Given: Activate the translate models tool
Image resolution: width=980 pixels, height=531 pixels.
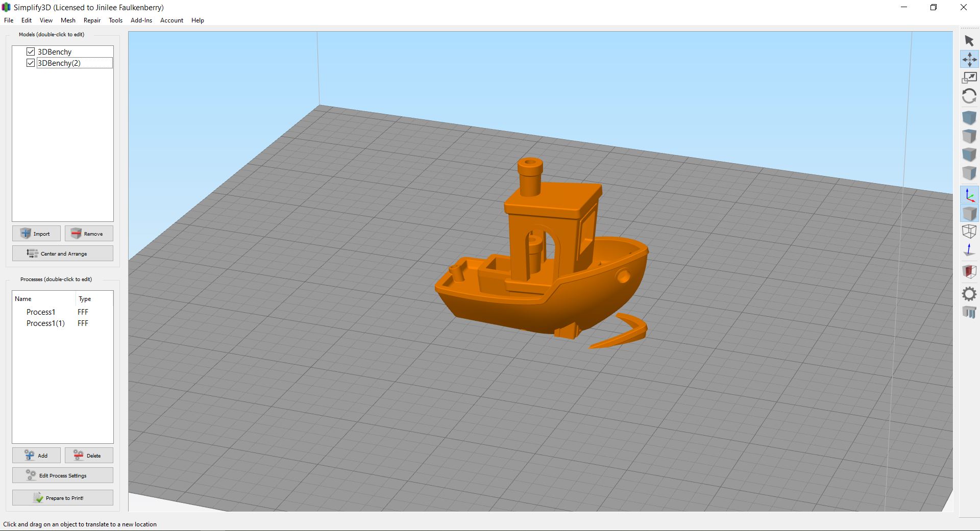Looking at the screenshot, I should pyautogui.click(x=969, y=59).
